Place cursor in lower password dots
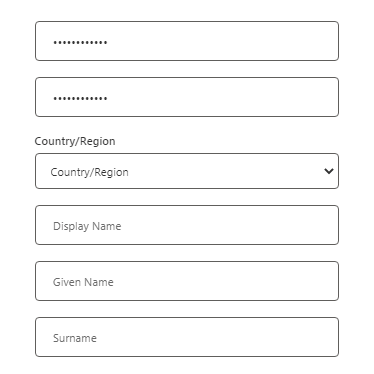The image size is (374, 374). click(x=80, y=98)
